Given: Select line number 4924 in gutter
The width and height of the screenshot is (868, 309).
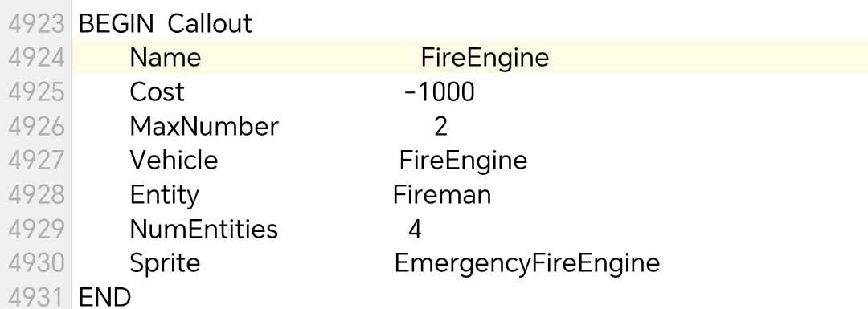Looking at the screenshot, I should [36, 58].
